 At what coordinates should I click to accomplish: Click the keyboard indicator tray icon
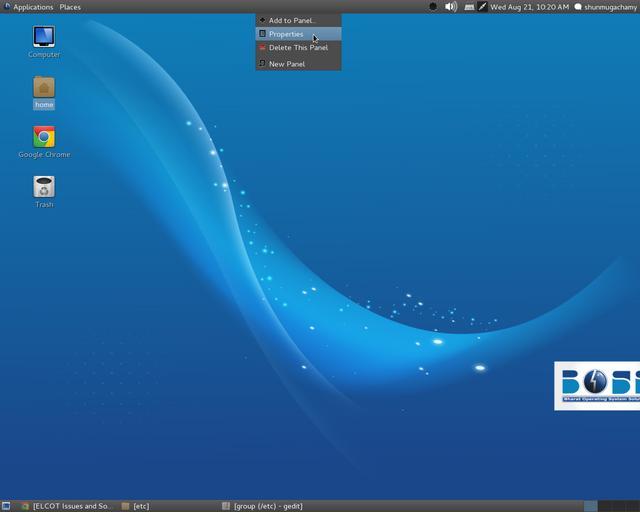click(x=468, y=7)
